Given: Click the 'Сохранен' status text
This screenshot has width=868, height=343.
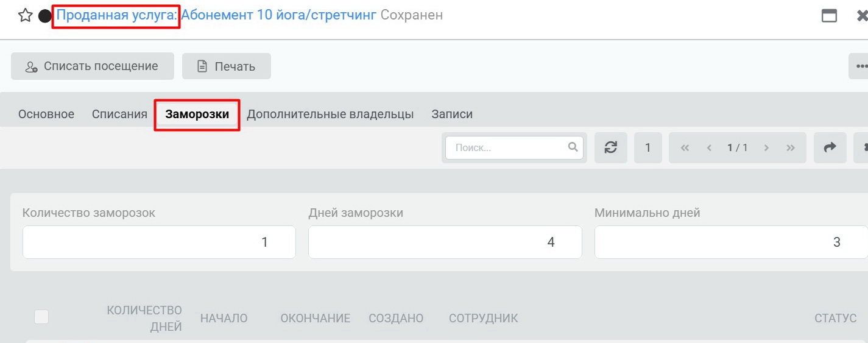Looking at the screenshot, I should point(412,15).
